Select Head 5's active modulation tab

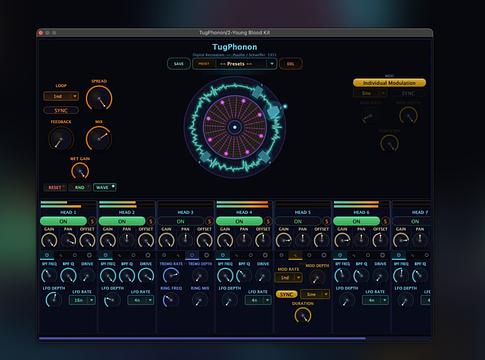tap(296, 255)
